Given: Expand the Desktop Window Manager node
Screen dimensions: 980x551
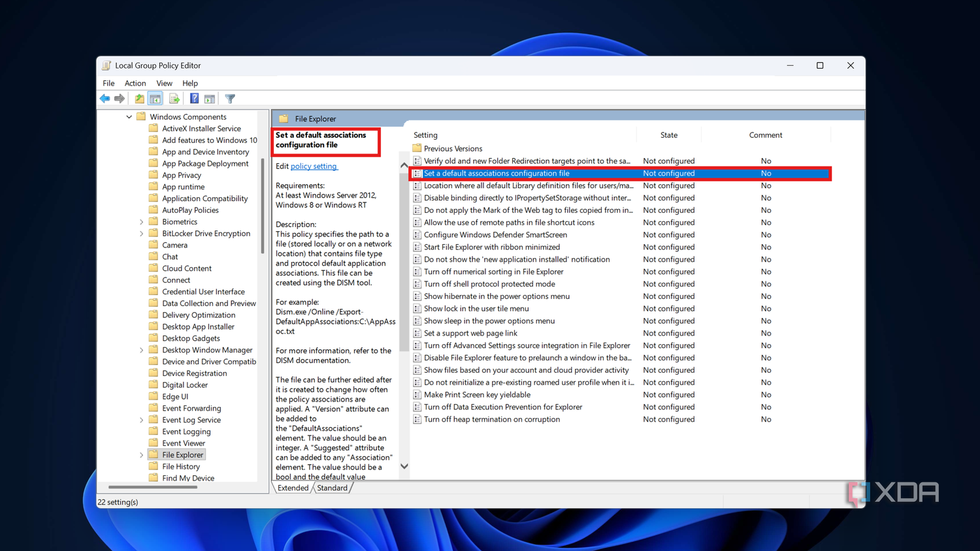Looking at the screenshot, I should tap(141, 350).
